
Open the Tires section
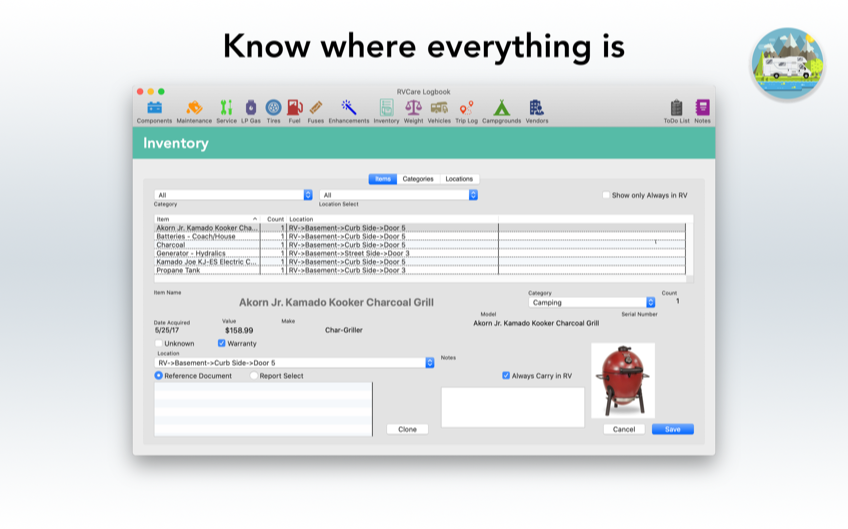[x=273, y=108]
